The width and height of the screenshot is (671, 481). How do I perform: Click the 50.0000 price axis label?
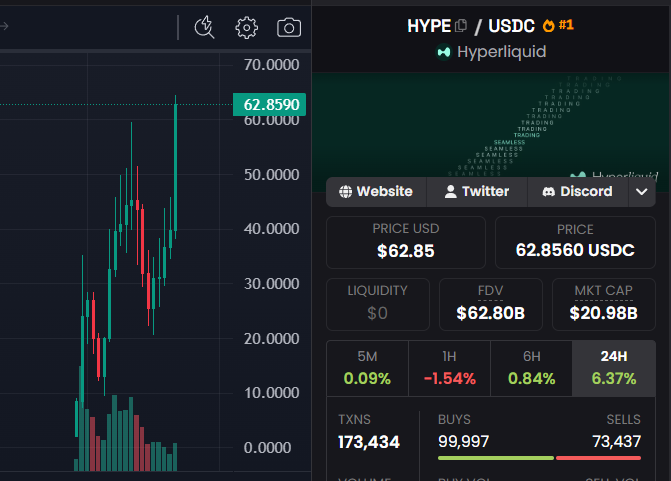point(271,175)
